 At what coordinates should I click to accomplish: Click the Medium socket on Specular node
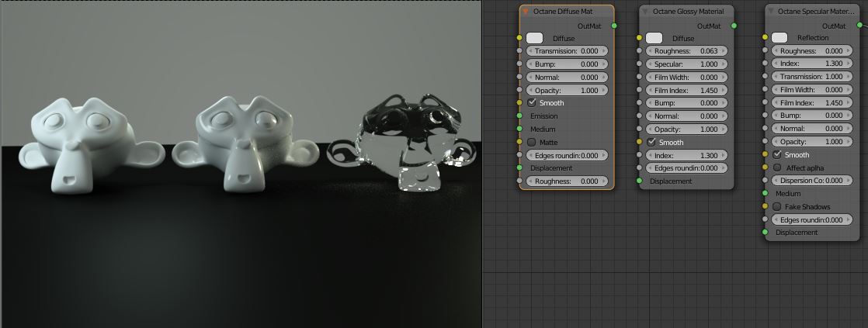pos(766,194)
